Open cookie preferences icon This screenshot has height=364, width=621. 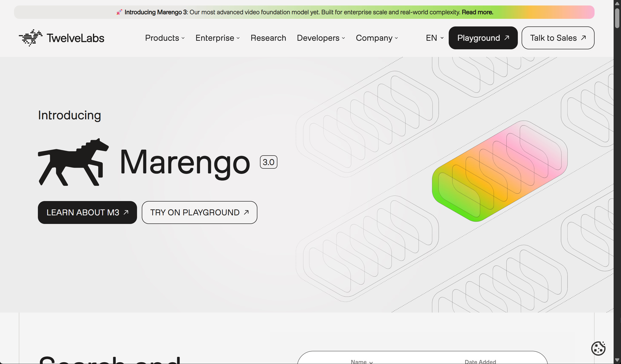pyautogui.click(x=598, y=348)
